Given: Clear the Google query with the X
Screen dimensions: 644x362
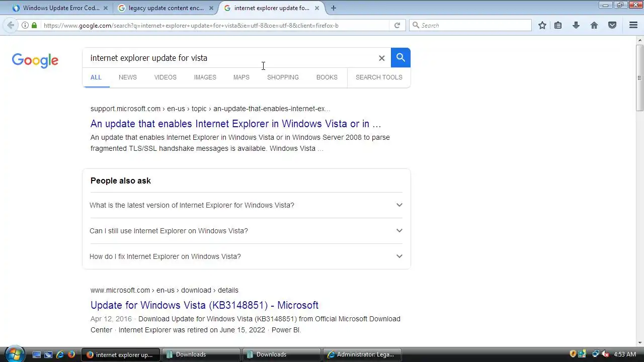Looking at the screenshot, I should pyautogui.click(x=381, y=58).
